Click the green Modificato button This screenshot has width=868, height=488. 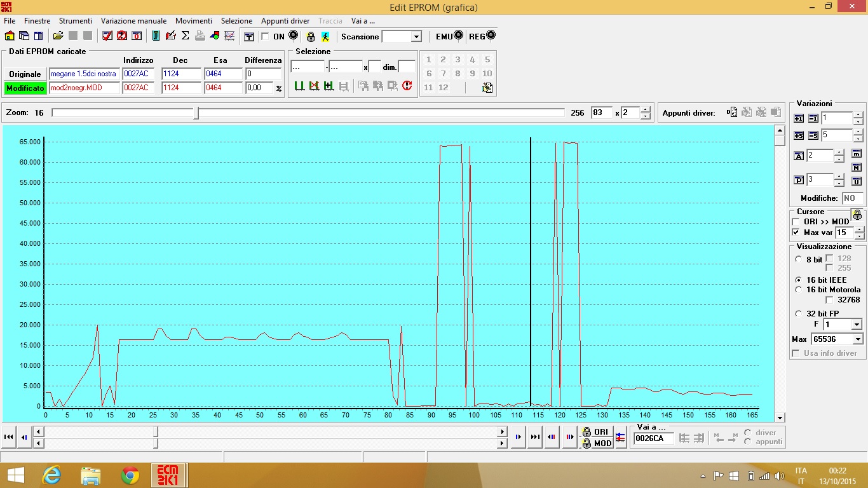25,88
